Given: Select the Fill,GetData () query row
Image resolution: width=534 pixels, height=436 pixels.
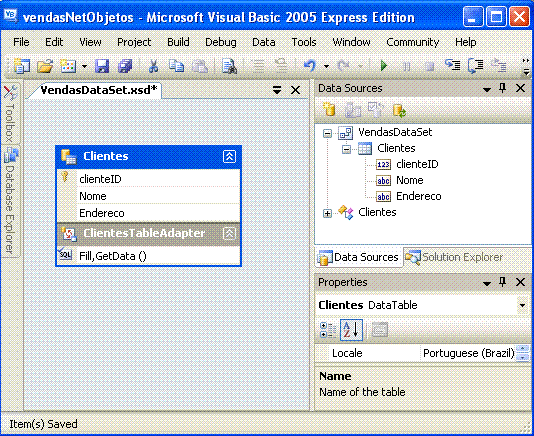Looking at the screenshot, I should (x=148, y=256).
